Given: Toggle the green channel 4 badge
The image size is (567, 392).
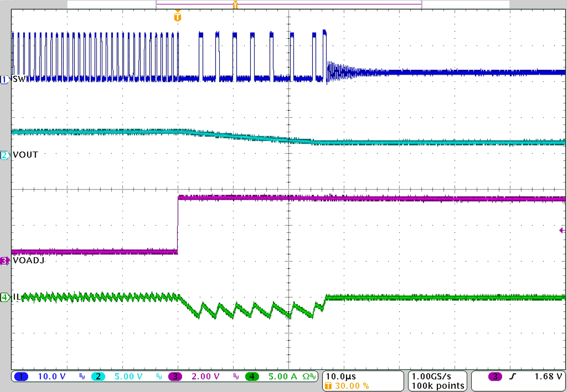Looking at the screenshot, I should 252,376.
